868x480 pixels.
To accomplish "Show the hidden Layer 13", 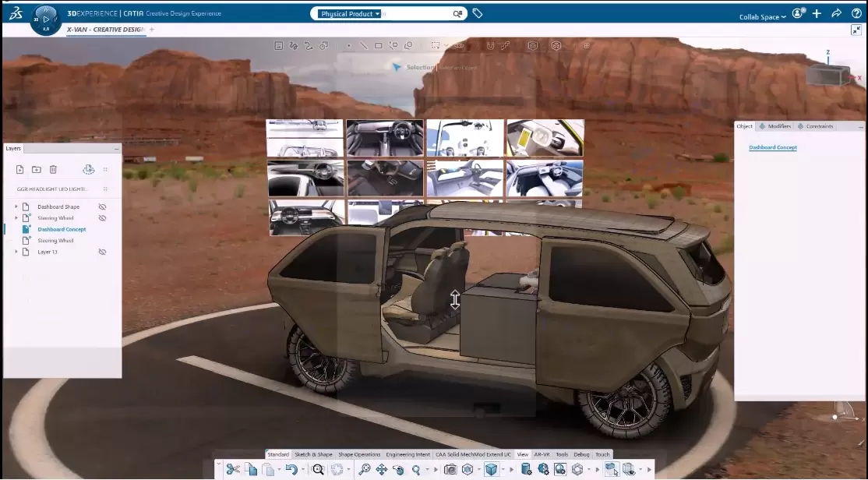I will pos(102,252).
